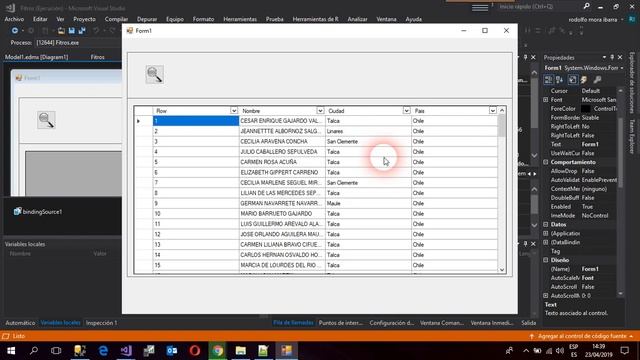Switch to the Inspección 1 tab
Image resolution: width=640 pixels, height=360 pixels.
tap(101, 323)
